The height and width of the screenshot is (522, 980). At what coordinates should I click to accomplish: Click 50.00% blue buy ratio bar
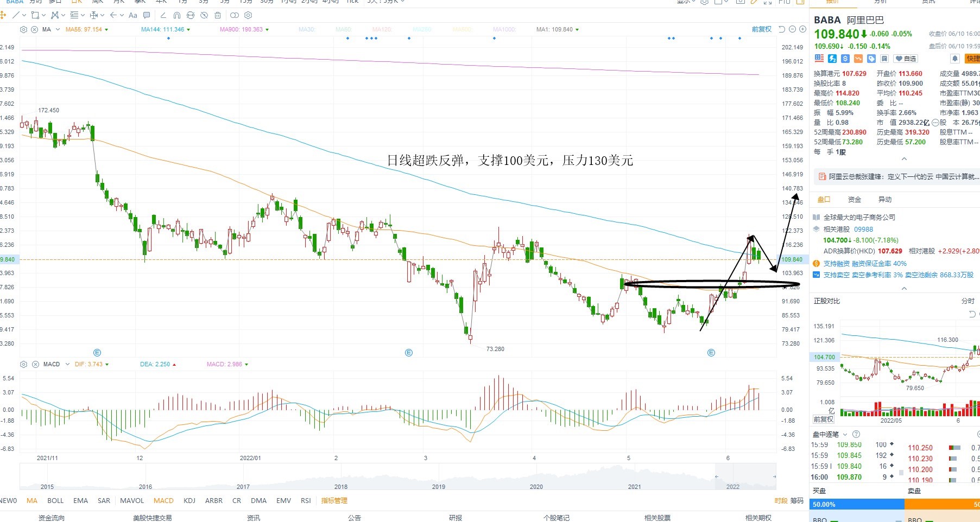858,504
